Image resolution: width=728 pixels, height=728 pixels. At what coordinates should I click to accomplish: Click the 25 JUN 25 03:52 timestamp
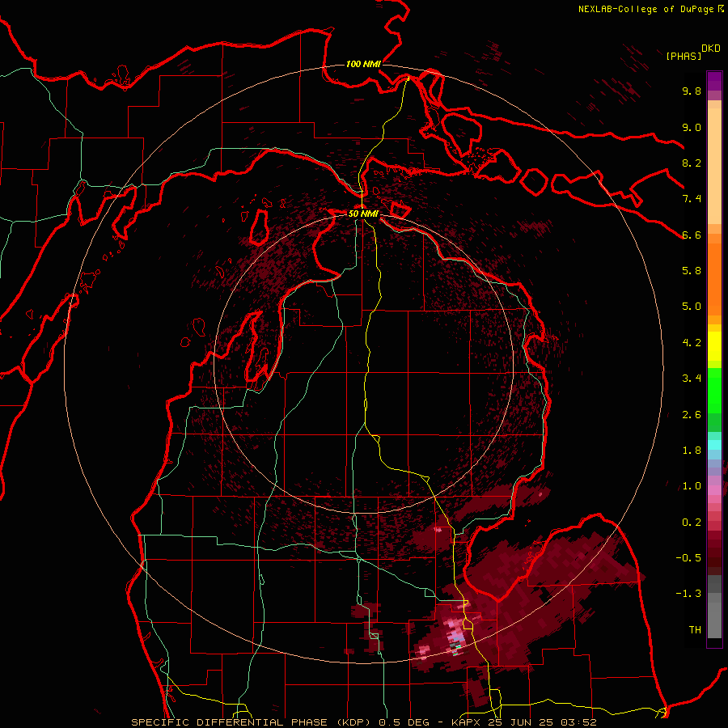(542, 722)
